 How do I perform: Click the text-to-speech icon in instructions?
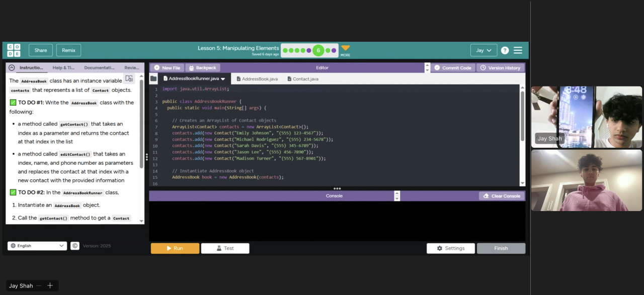coord(129,79)
